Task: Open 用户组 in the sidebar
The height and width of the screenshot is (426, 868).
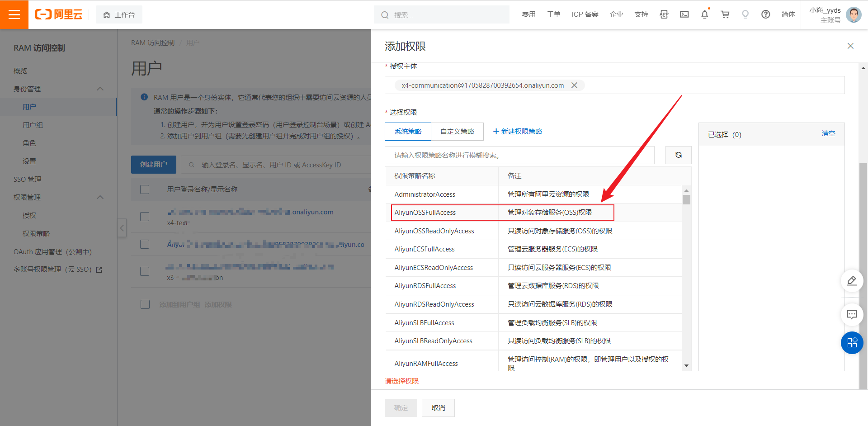Action: tap(33, 125)
